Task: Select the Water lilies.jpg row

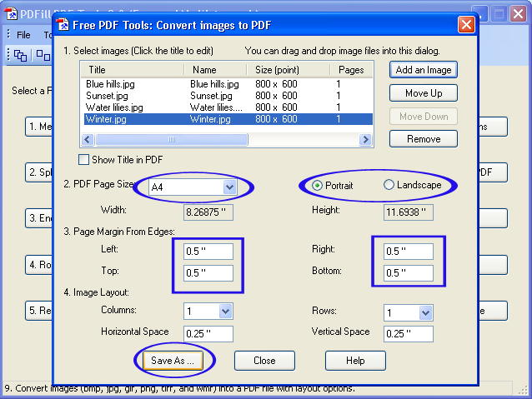Action: click(228, 107)
